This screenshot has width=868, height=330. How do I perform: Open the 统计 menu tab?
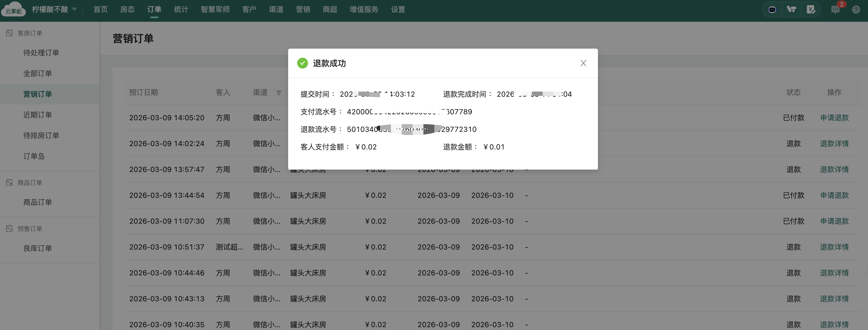[181, 10]
